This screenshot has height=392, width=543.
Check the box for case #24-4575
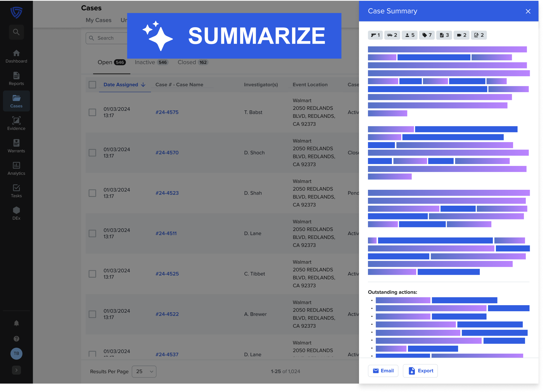pos(92,112)
